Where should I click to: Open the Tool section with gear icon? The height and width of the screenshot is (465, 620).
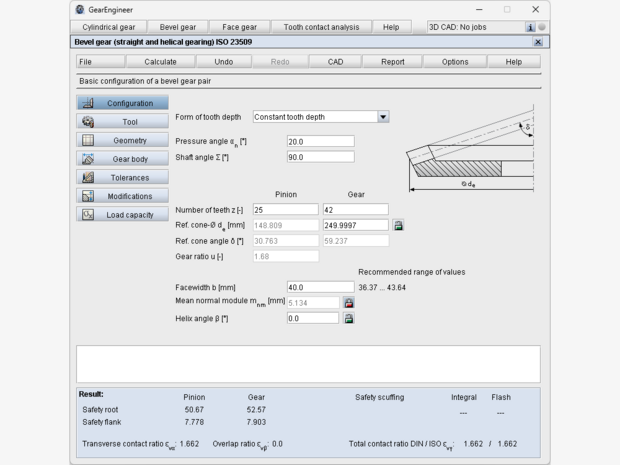pyautogui.click(x=122, y=122)
